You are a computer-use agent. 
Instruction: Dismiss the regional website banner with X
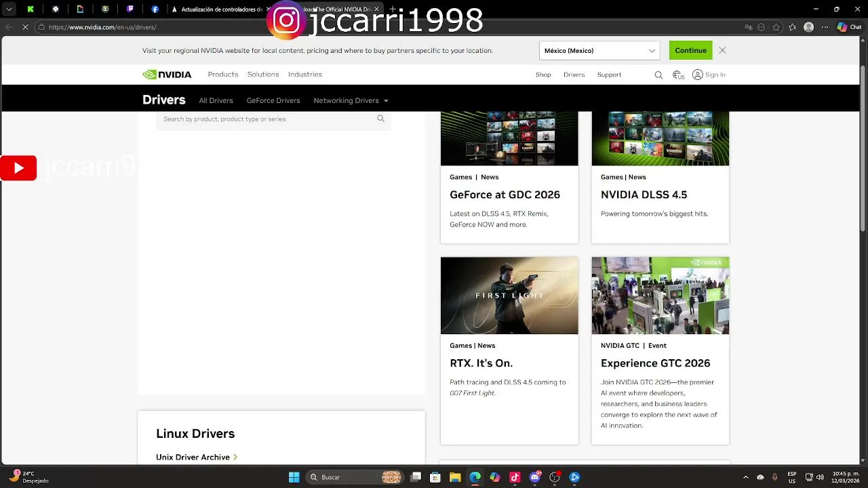tap(722, 50)
